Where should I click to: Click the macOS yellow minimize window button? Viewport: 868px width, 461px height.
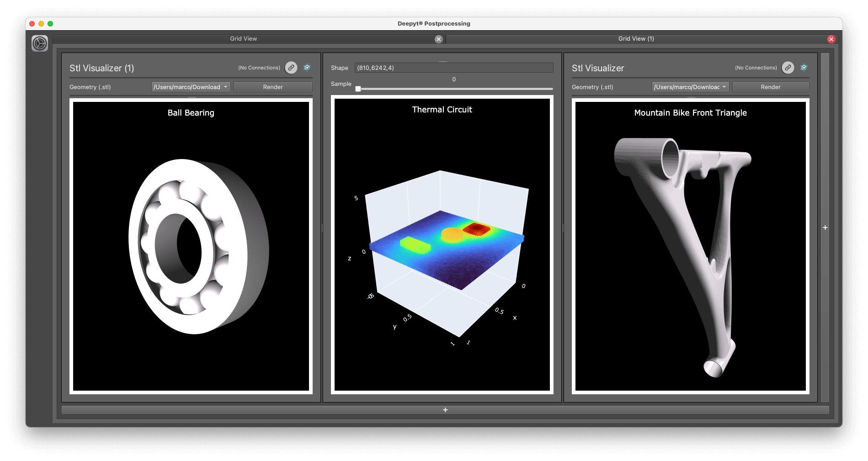click(41, 24)
